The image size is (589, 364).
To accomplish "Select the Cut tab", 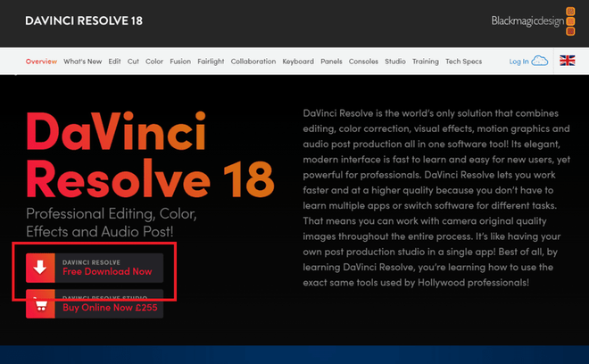I will coord(133,62).
